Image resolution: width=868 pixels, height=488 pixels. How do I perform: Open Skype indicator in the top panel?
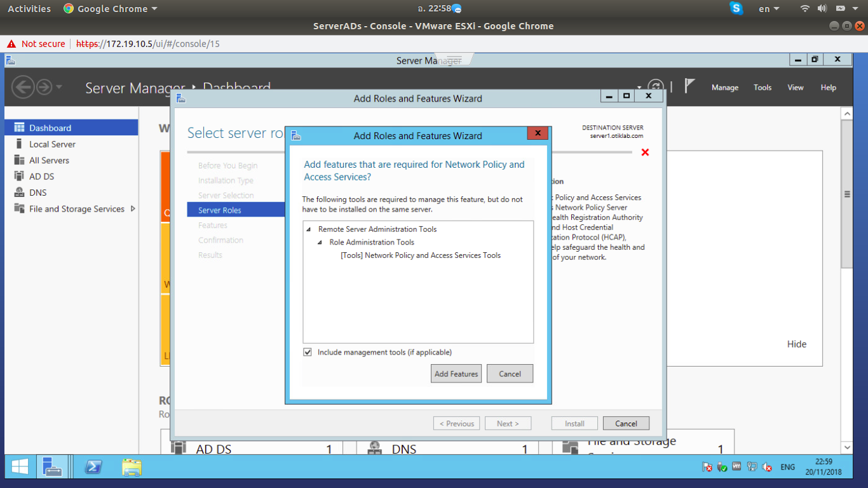(736, 8)
